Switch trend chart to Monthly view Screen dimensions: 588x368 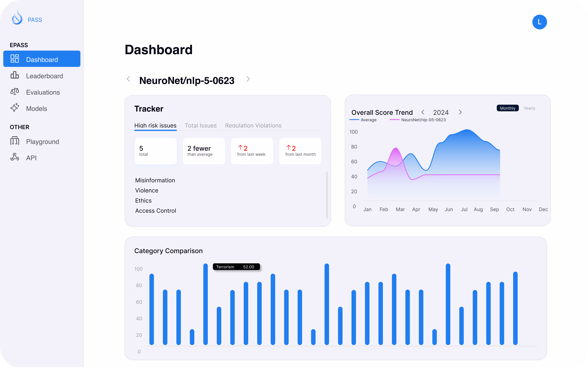507,108
